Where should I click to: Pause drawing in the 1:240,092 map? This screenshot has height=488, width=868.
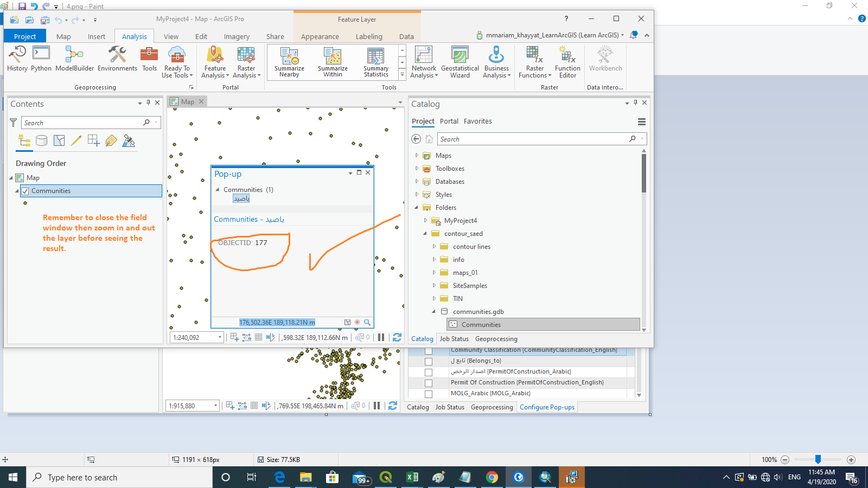pyautogui.click(x=381, y=337)
